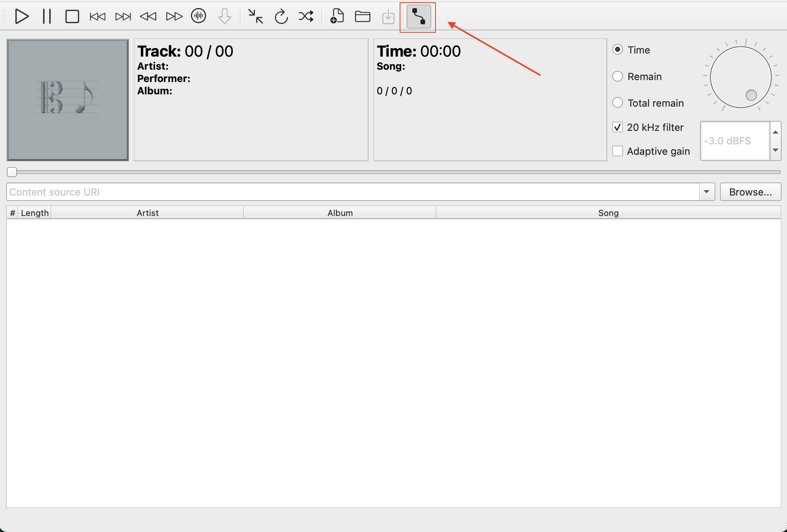Increase dBFS value with up arrow
Image resolution: width=787 pixels, height=532 pixels.
click(x=775, y=132)
